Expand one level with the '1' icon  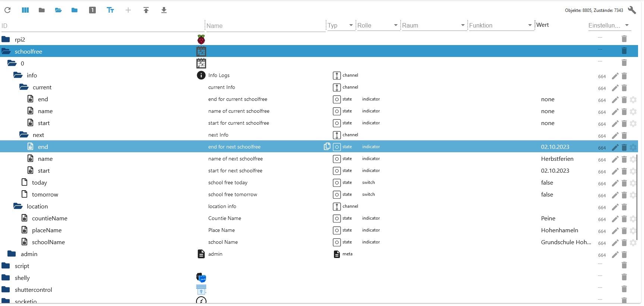92,10
